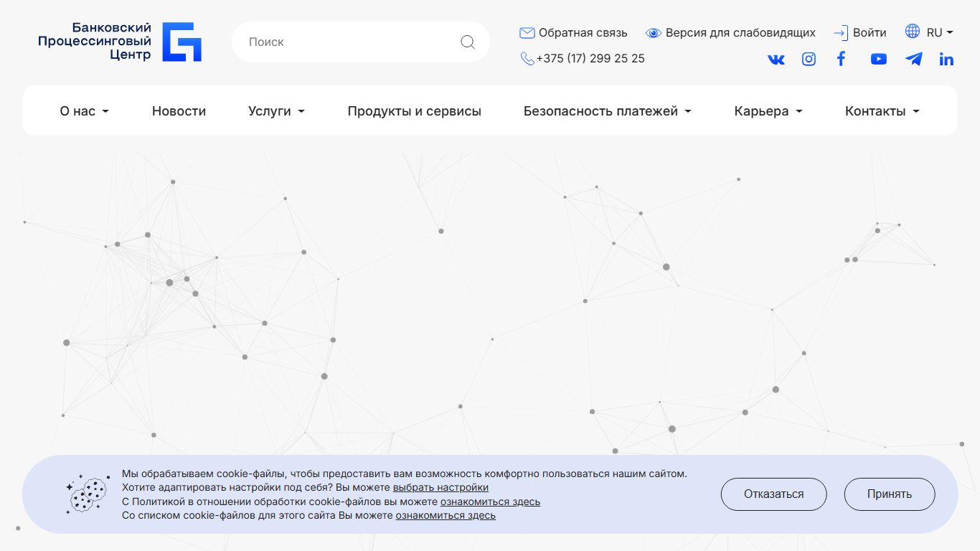The image size is (980, 551).
Task: Click the Банковский Процессинговый Центр logo text
Action: 95,42
